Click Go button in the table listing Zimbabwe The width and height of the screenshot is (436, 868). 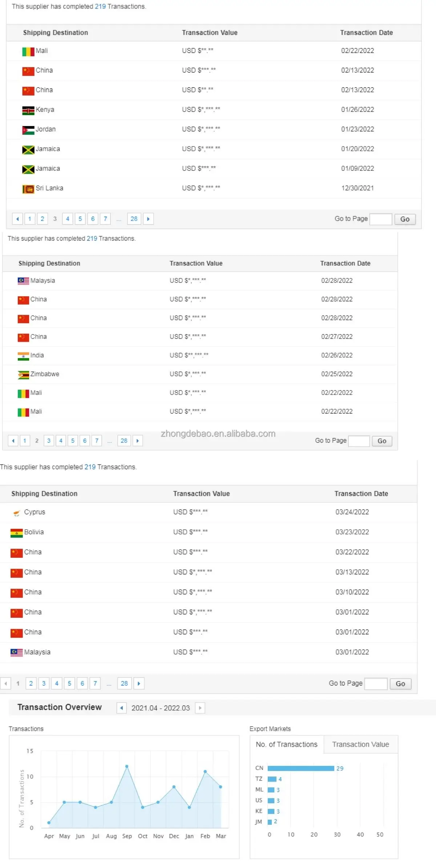(382, 441)
